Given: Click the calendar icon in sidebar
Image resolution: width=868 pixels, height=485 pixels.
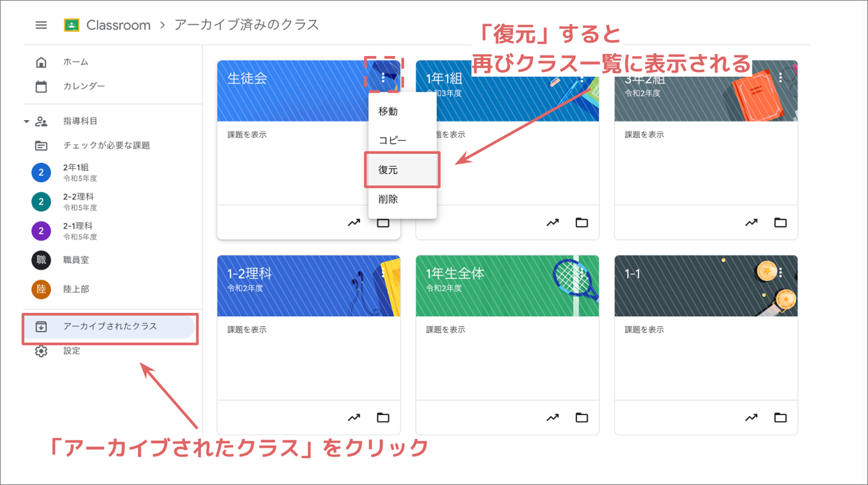Looking at the screenshot, I should (41, 86).
